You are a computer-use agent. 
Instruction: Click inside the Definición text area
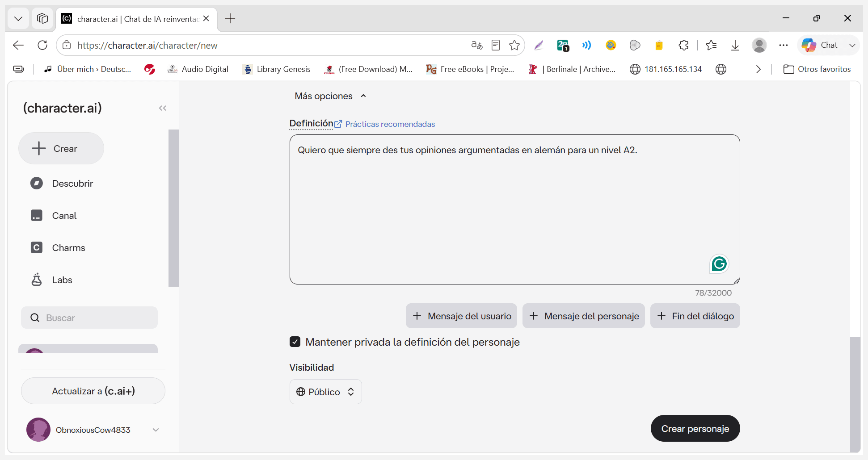coord(514,209)
